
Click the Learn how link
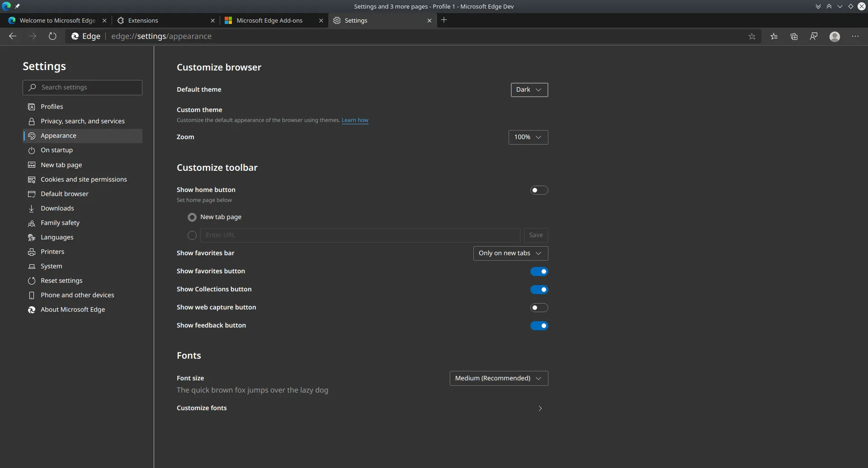pos(355,120)
